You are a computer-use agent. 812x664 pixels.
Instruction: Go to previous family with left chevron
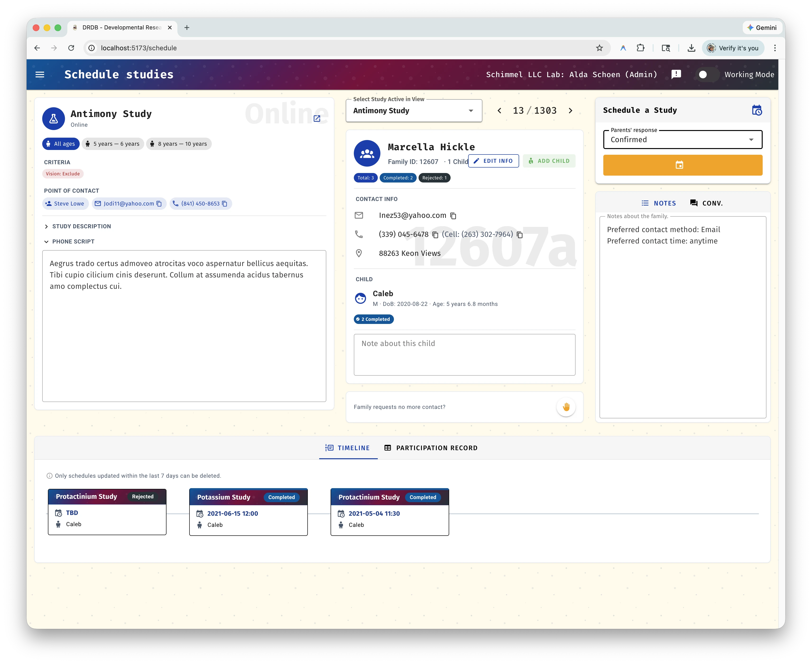click(x=499, y=111)
